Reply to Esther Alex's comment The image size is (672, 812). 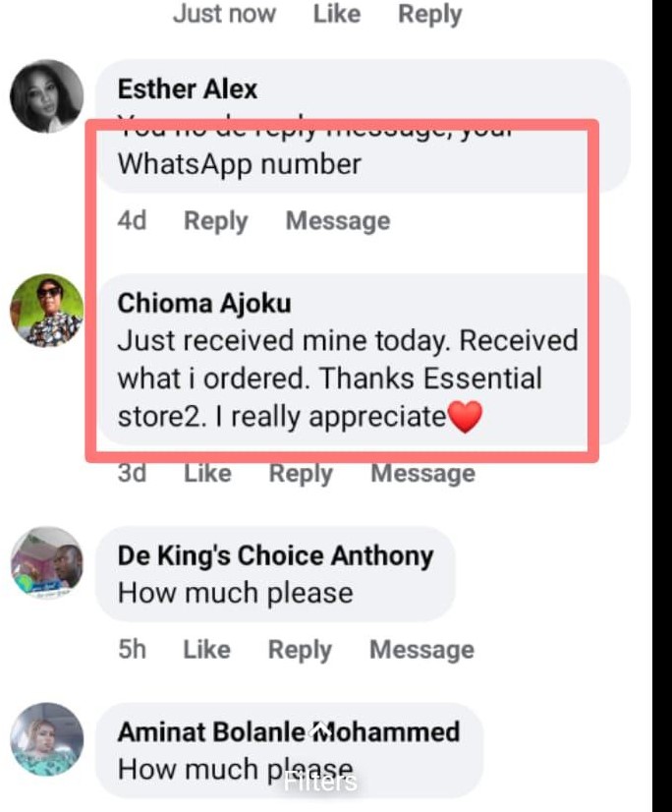(216, 221)
